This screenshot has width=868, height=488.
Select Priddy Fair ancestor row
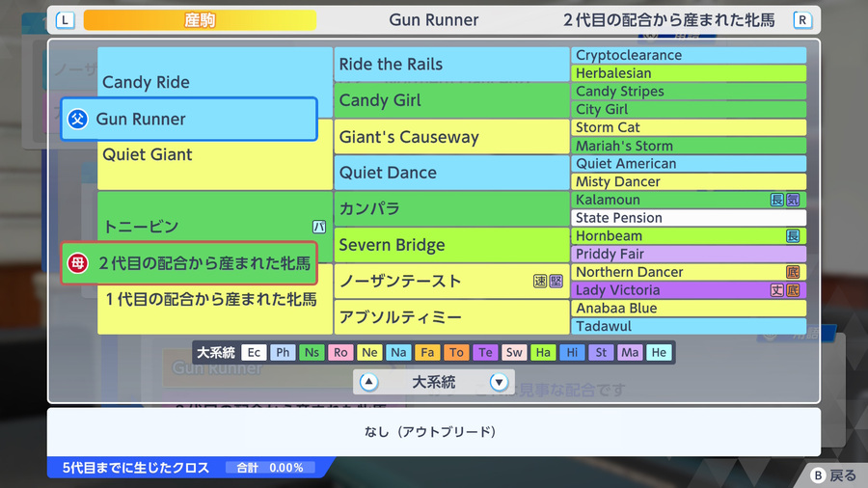tap(689, 254)
